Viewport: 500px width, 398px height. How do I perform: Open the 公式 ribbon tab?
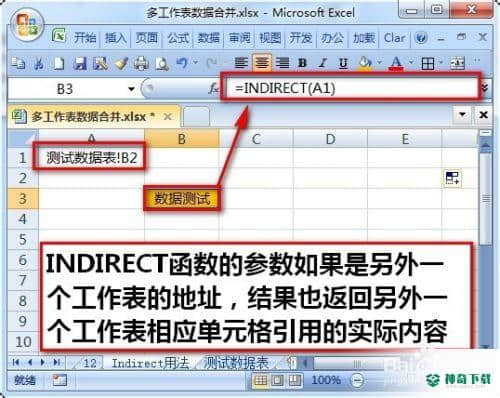tap(178, 38)
